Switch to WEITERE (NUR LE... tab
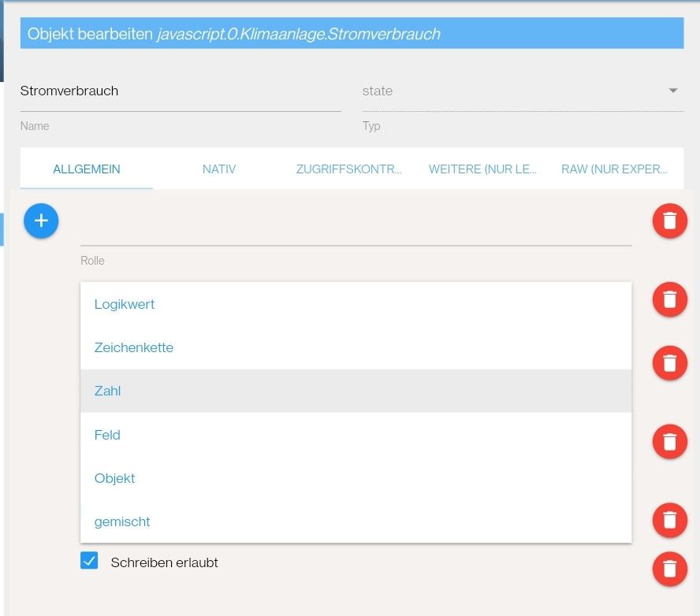 [482, 169]
